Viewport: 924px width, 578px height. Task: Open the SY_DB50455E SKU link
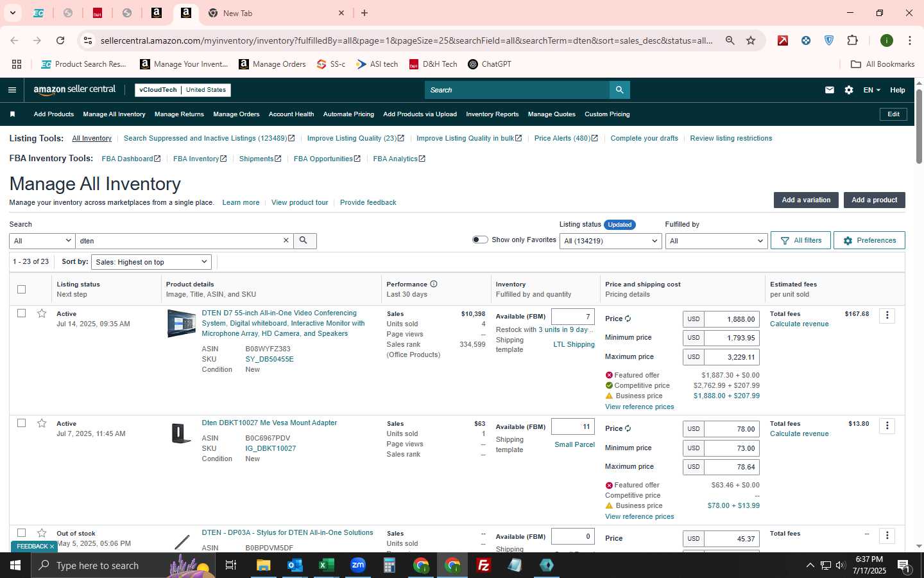(269, 359)
